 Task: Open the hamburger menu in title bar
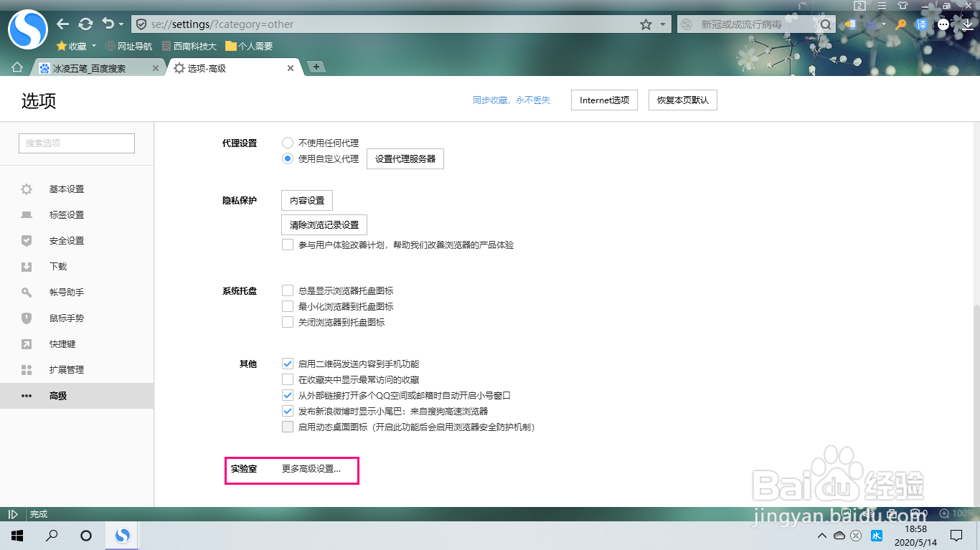coord(882,5)
